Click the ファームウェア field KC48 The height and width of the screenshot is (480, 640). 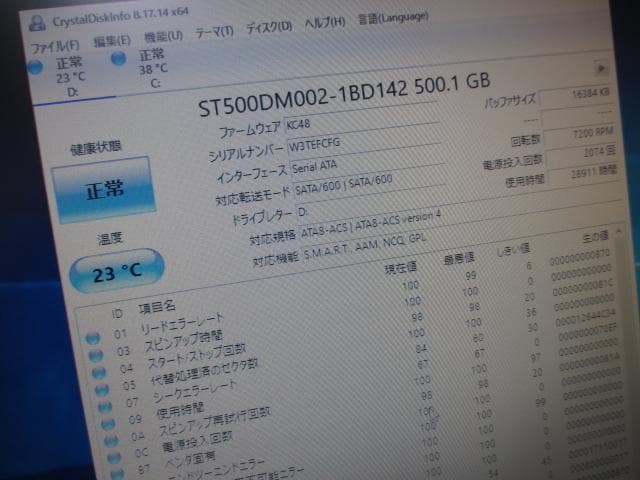click(360, 119)
